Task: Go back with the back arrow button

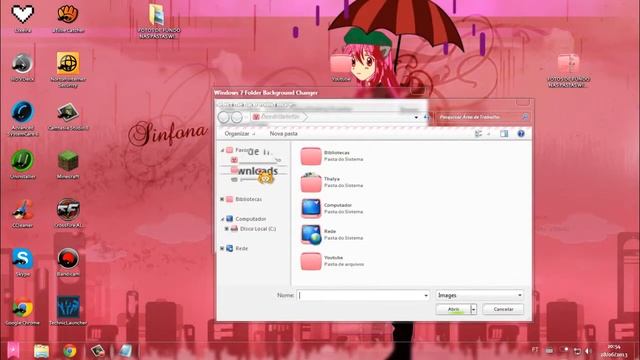Action: click(223, 117)
